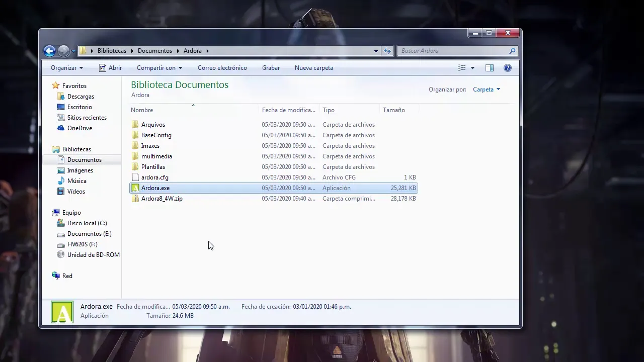Click the Carpeta comprimi... type cell

coord(349,199)
